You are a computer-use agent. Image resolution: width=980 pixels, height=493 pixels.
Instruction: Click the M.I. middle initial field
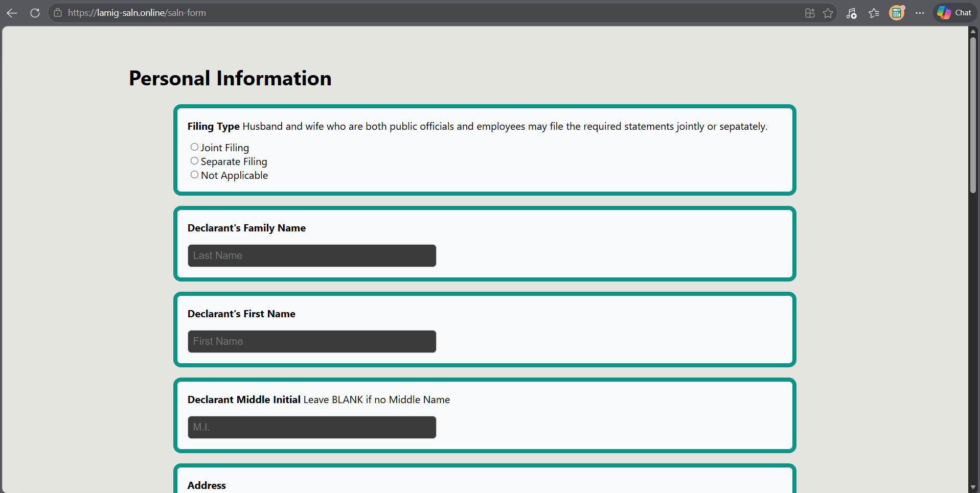312,427
